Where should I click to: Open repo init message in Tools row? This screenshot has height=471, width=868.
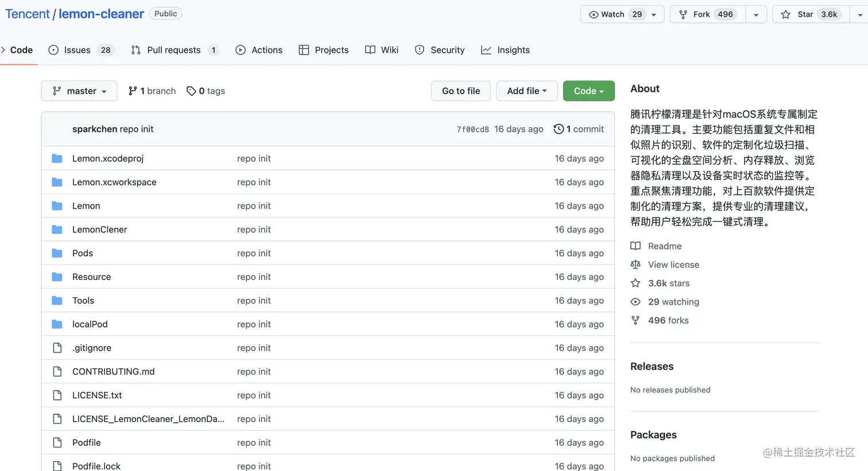(254, 300)
